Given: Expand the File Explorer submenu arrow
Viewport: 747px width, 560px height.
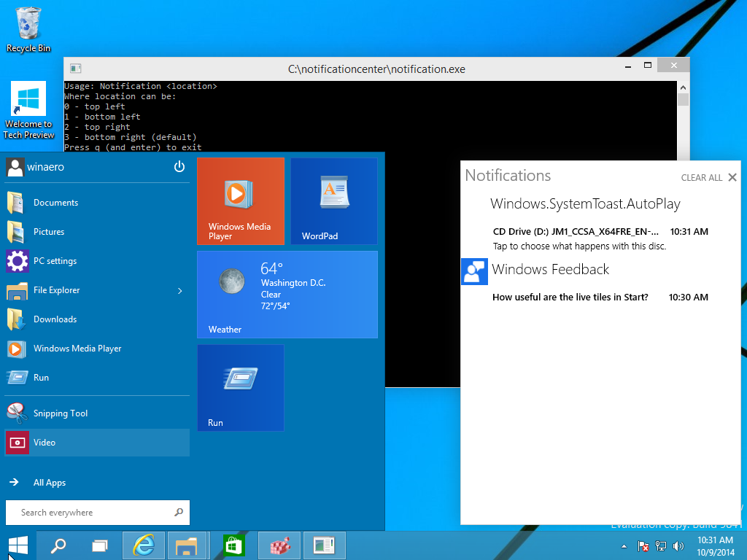Looking at the screenshot, I should point(179,290).
